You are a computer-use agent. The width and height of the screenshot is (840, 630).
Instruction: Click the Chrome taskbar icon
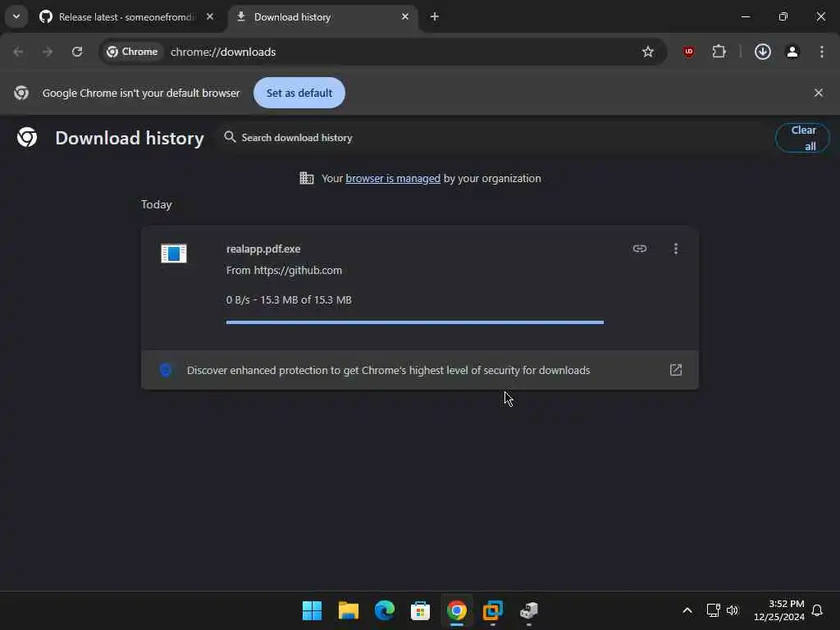456,610
